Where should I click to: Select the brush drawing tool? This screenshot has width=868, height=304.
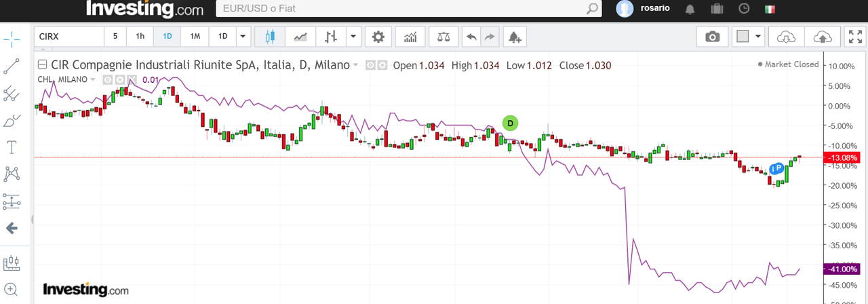coord(12,121)
